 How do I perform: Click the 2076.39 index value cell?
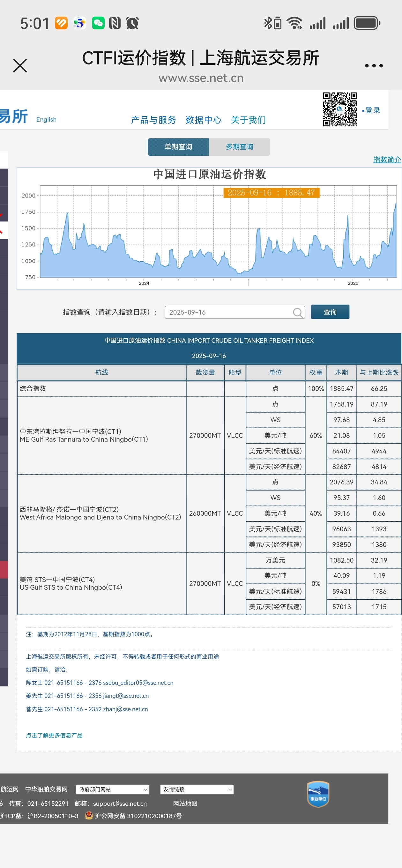point(341,482)
